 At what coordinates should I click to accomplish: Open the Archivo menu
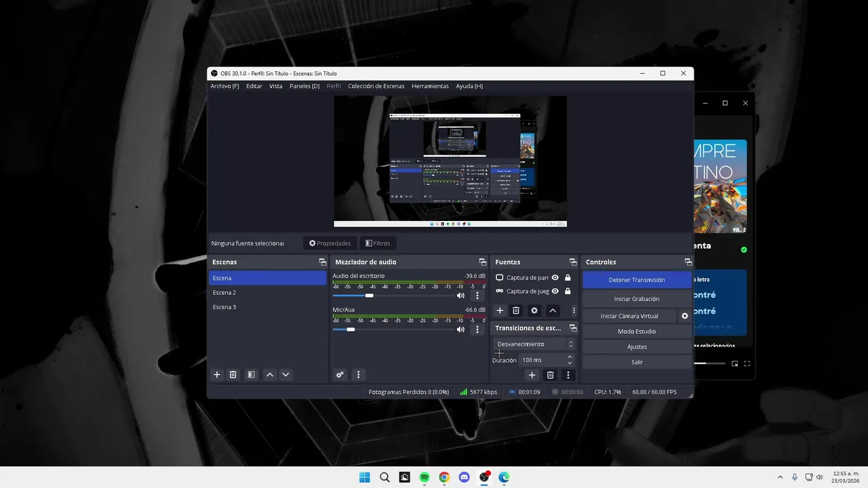224,86
